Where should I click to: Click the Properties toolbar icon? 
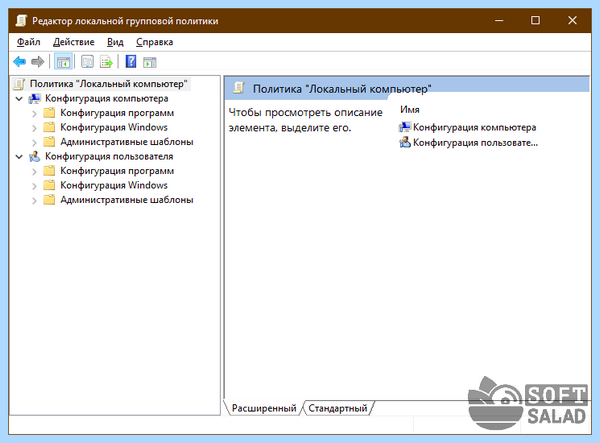click(87, 62)
